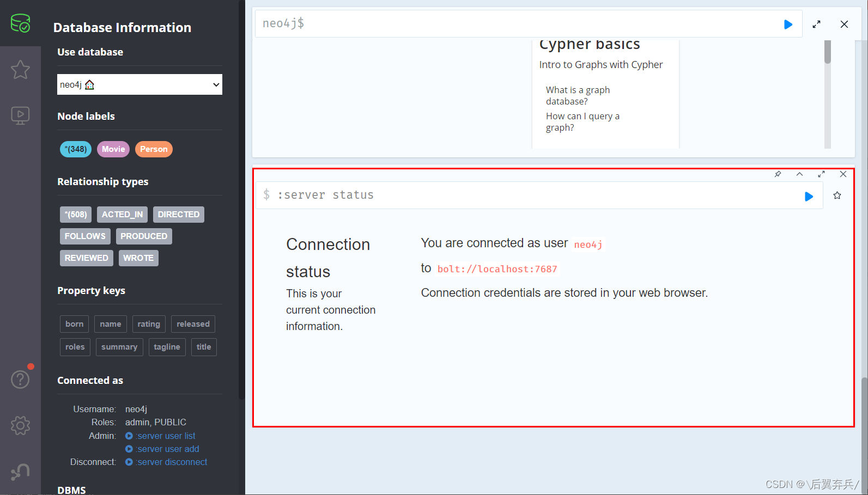Select the REVIEWED relationship type
Image resolution: width=868 pixels, height=495 pixels.
tap(87, 258)
